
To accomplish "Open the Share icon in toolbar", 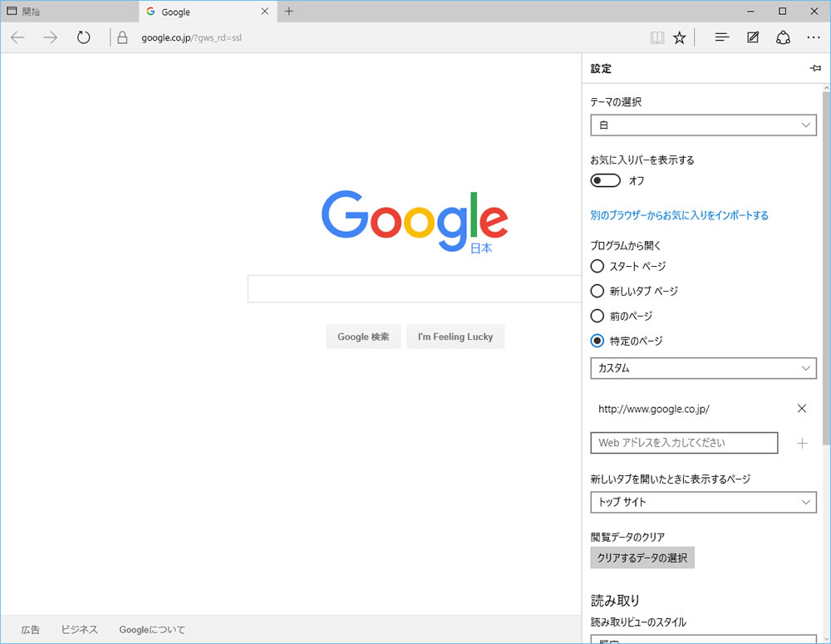I will [x=784, y=37].
